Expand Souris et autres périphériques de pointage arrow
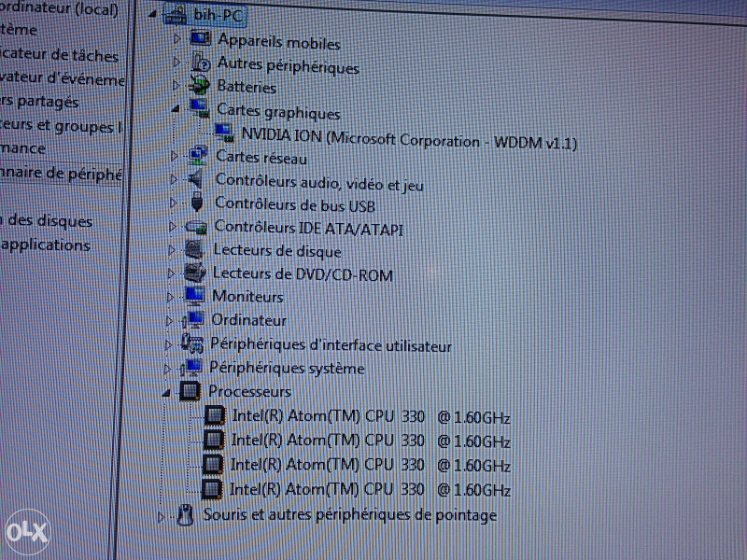This screenshot has width=747, height=560. [x=161, y=516]
